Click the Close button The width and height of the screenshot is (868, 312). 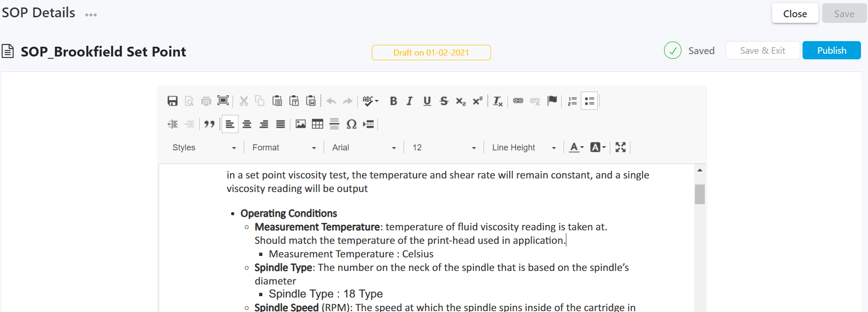coord(795,14)
